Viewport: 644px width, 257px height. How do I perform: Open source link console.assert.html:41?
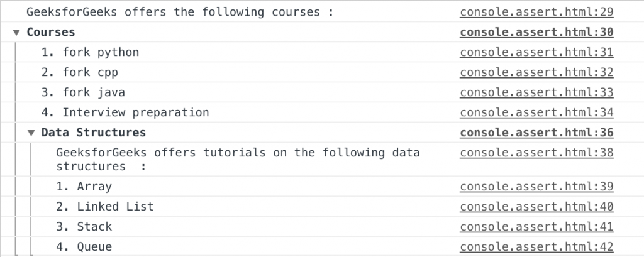pyautogui.click(x=536, y=227)
